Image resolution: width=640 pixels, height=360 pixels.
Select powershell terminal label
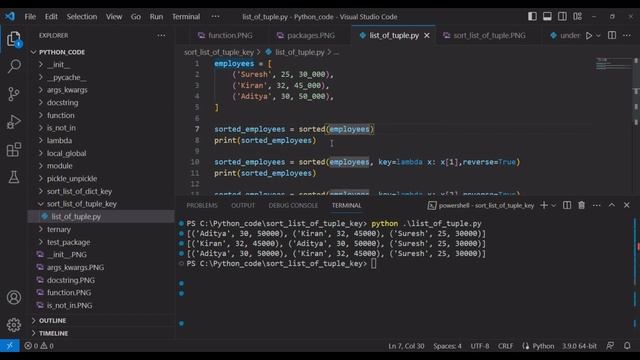(x=481, y=205)
